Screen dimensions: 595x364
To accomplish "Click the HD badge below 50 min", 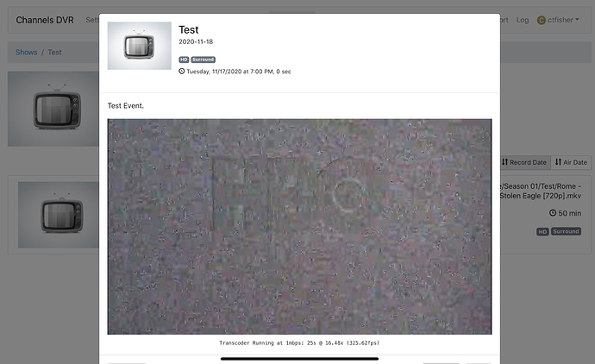I will pyautogui.click(x=542, y=231).
